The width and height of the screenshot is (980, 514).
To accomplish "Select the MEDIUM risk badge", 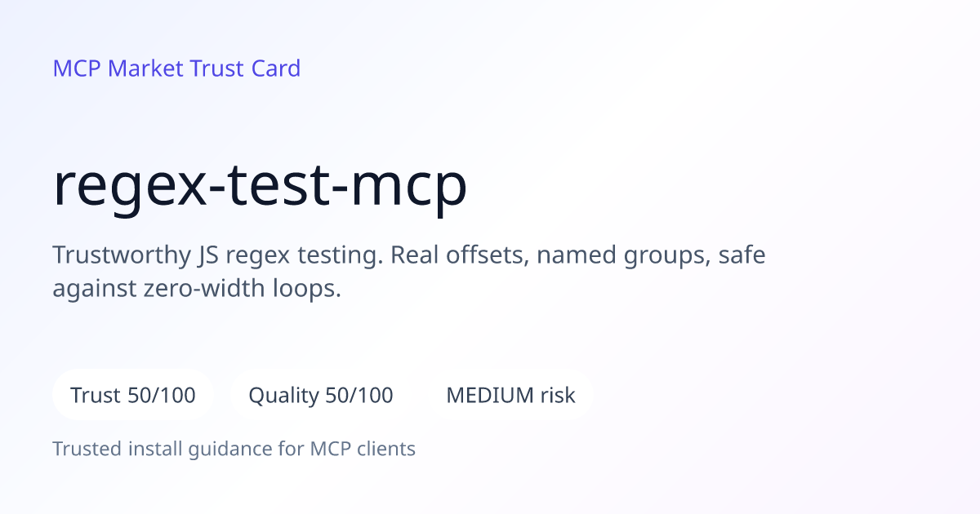I will (510, 396).
